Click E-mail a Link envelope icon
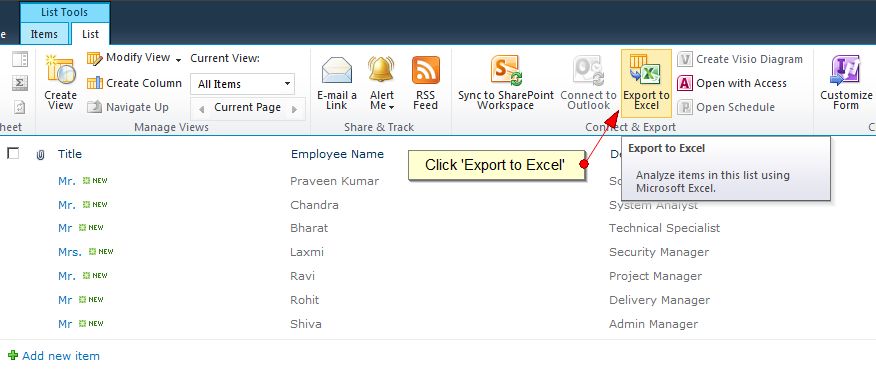The height and width of the screenshot is (382, 876). (x=337, y=70)
